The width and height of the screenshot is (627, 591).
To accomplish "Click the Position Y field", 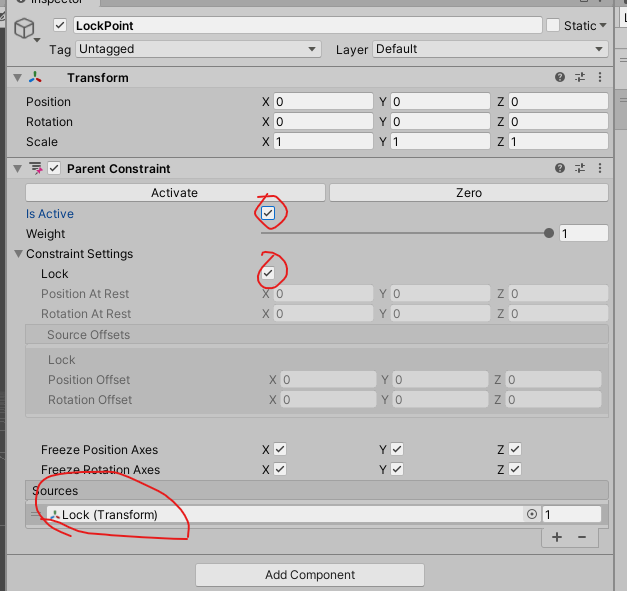I will pos(440,102).
